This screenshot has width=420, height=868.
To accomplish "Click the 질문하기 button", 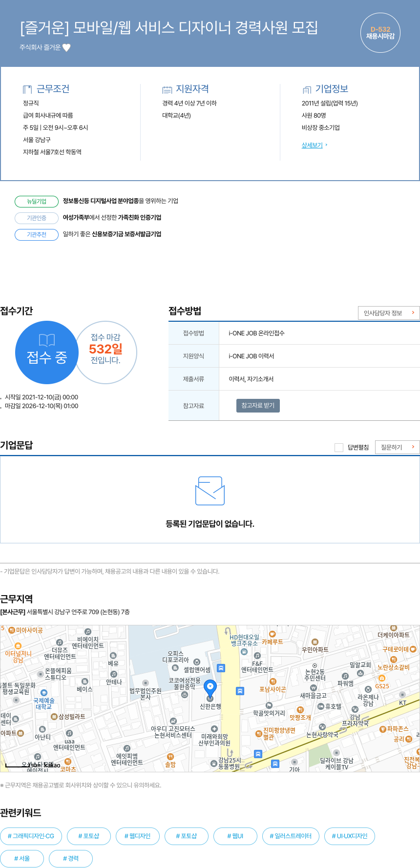I will tap(398, 447).
